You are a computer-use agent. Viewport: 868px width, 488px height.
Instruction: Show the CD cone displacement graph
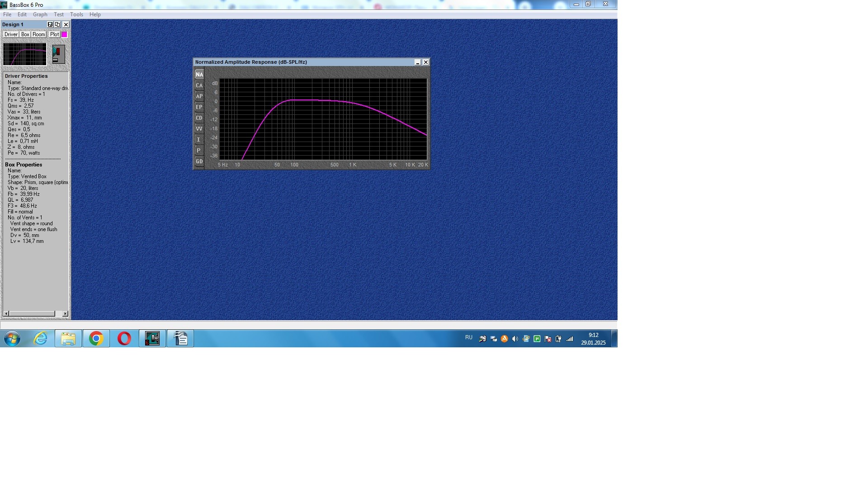(x=199, y=118)
